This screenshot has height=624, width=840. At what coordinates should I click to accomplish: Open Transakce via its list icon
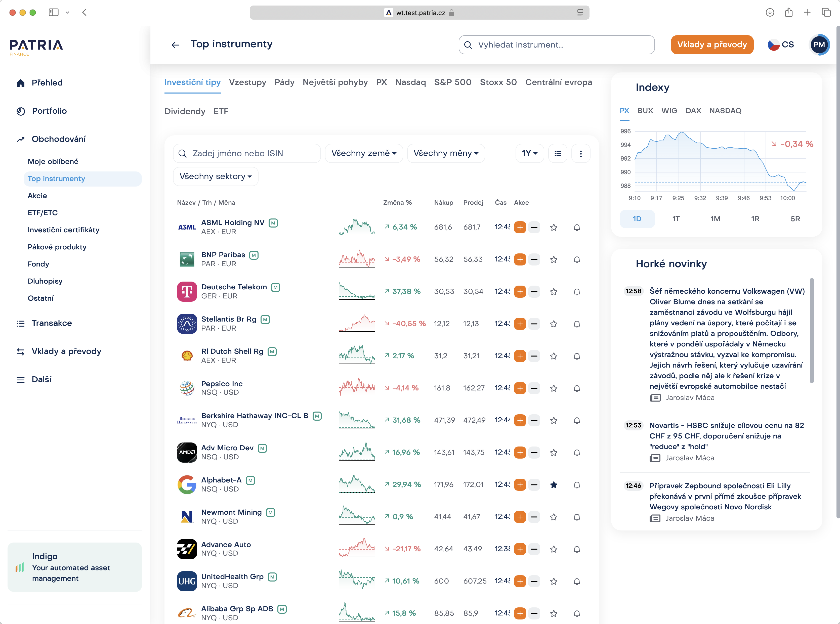tap(21, 323)
